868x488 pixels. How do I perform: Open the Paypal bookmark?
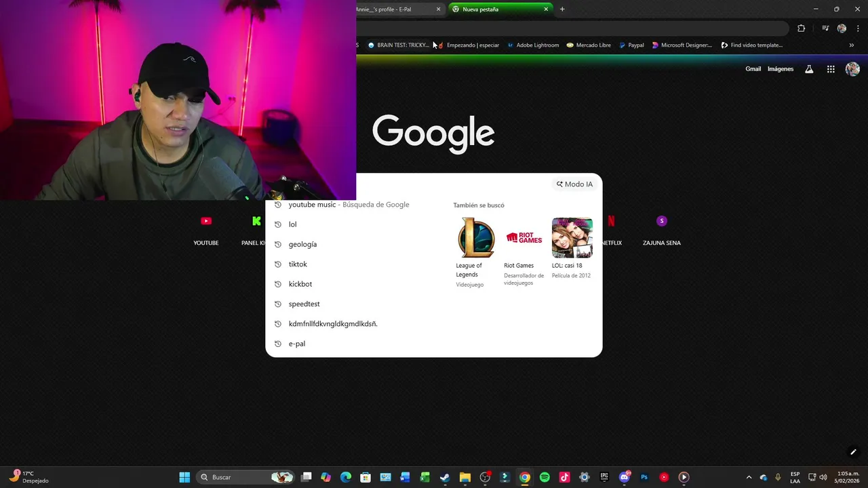631,45
